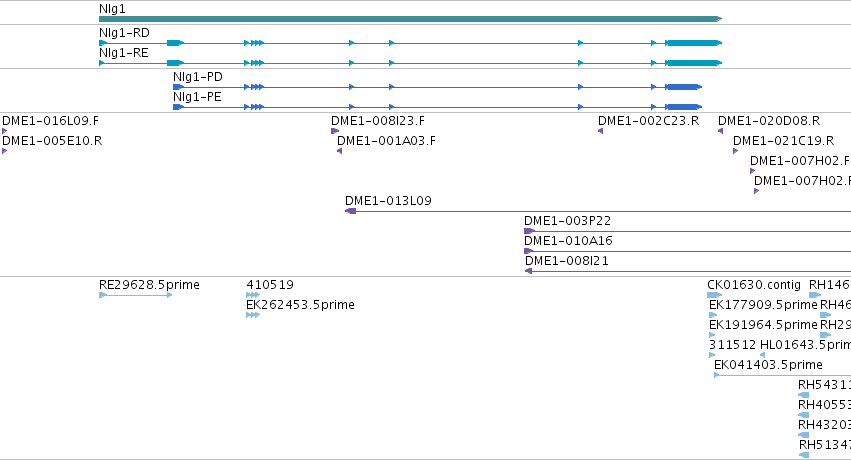Viewport: 851px width, 460px height.
Task: Open the EK041403.5prime label
Action: click(768, 365)
